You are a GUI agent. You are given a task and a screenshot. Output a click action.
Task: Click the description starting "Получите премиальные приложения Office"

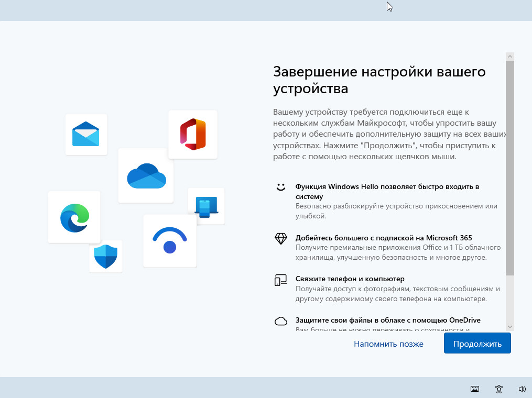click(x=398, y=252)
